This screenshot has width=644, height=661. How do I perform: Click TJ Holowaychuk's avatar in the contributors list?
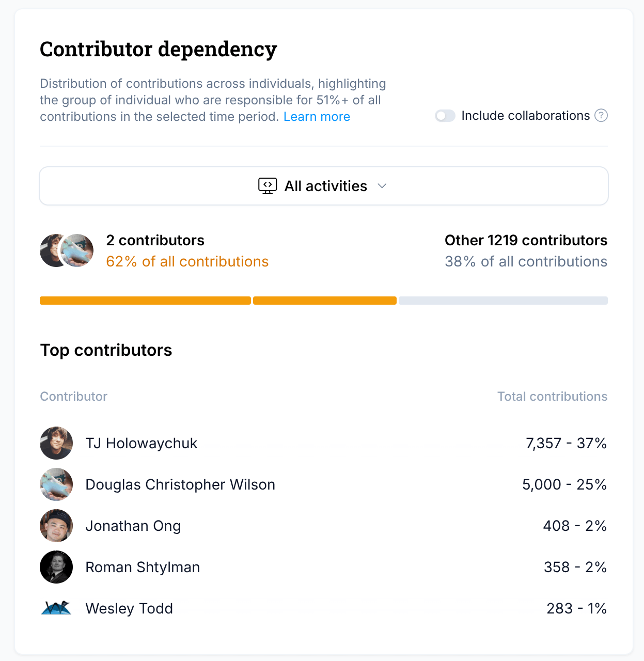(x=56, y=443)
